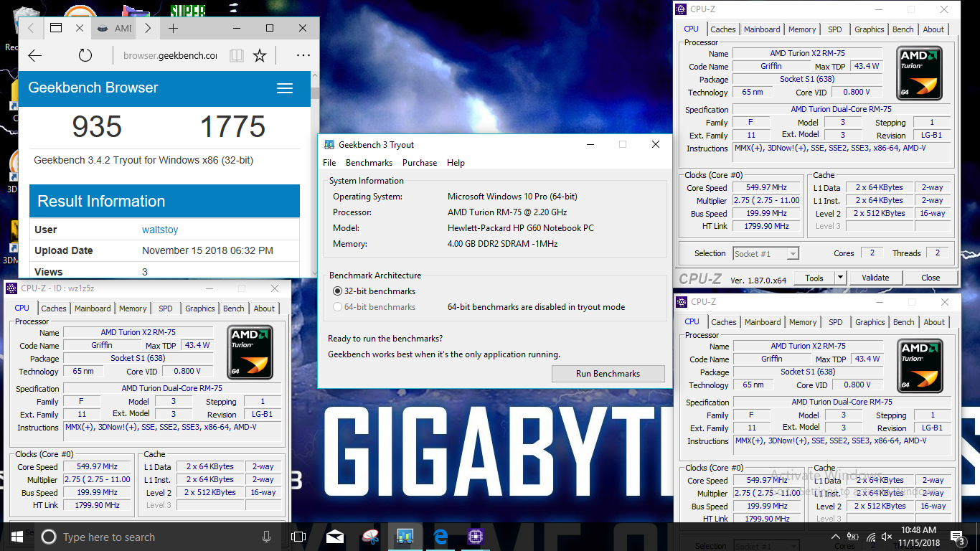This screenshot has width=980, height=551.
Task: Open Windows Start menu
Action: (x=16, y=537)
